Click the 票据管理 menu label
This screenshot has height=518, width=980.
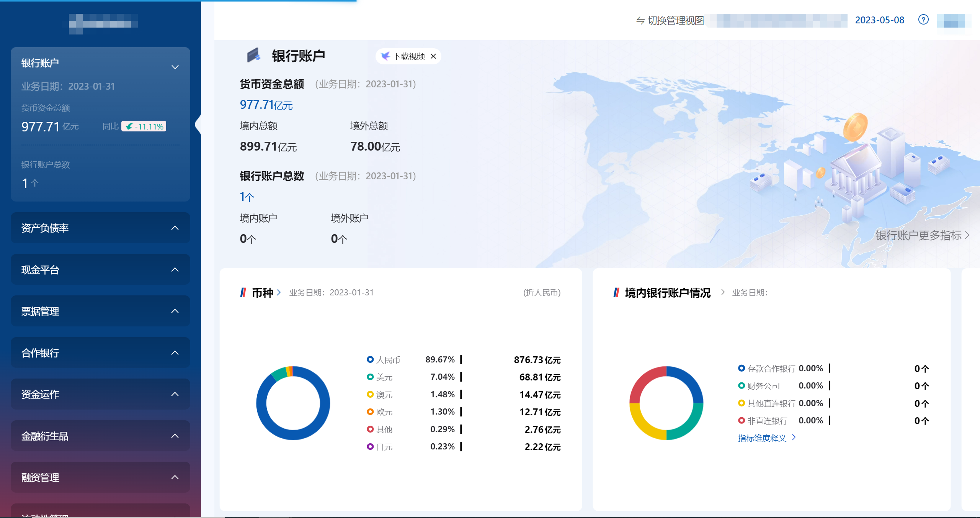[40, 311]
